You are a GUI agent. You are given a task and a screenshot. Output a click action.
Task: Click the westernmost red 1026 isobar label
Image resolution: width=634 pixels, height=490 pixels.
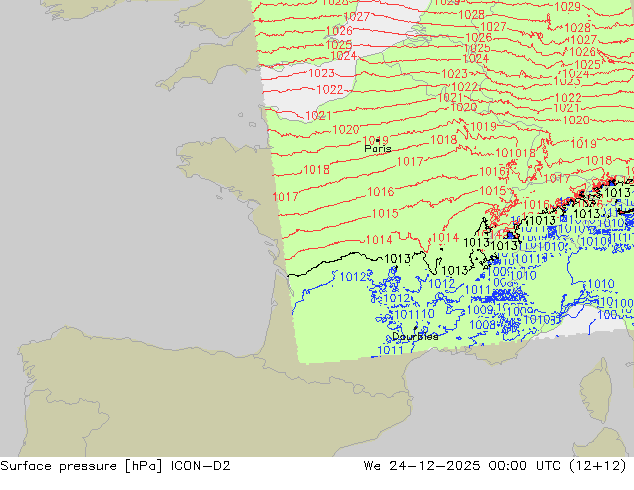tap(339, 31)
